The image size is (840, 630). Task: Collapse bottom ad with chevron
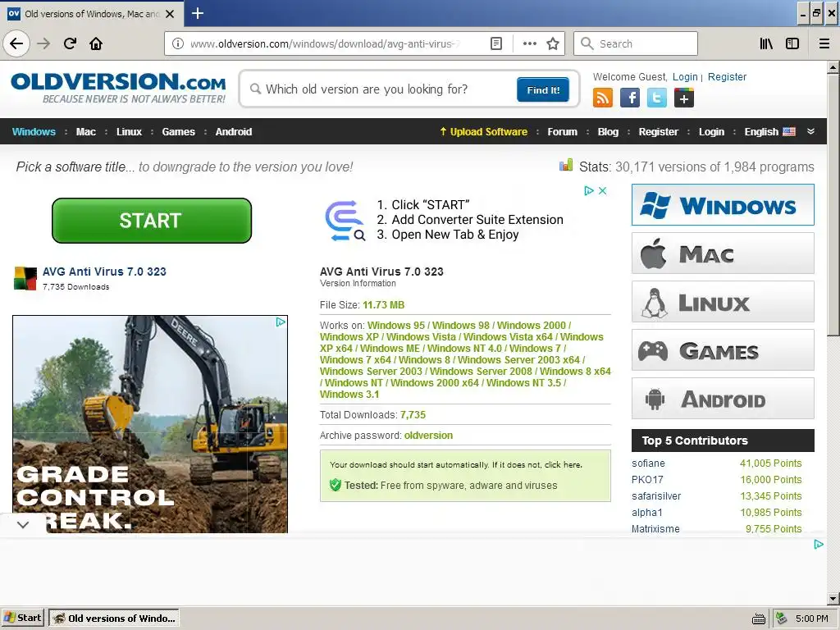(x=23, y=524)
